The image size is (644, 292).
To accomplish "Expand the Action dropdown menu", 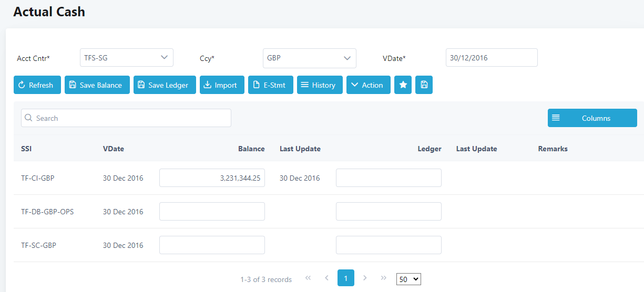I will tap(368, 85).
